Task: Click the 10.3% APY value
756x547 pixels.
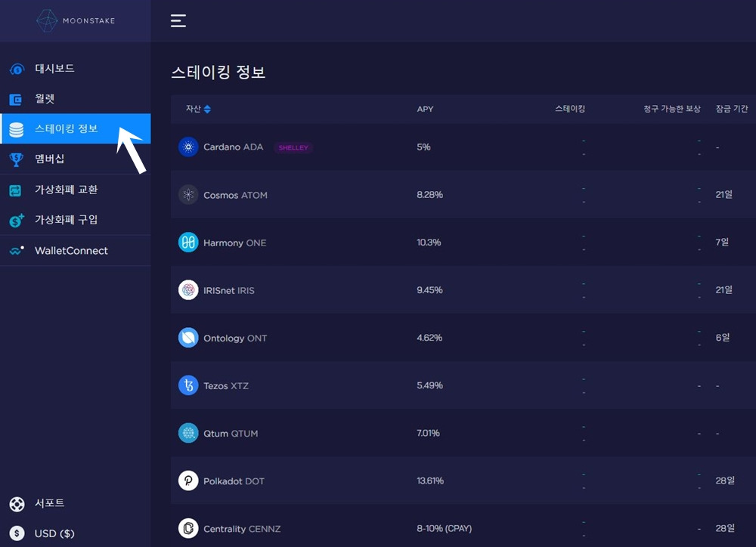Action: click(x=429, y=243)
